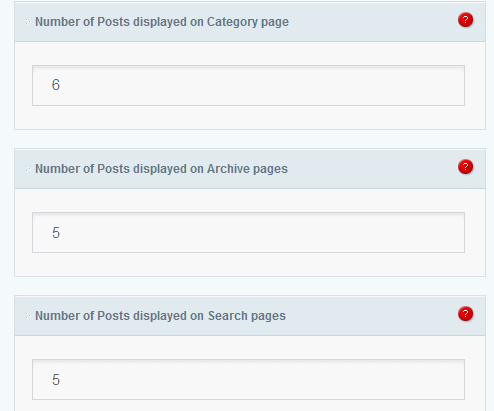The image size is (494, 411).
Task: Click the bullet icon beside Category page heading
Action: tap(28, 22)
